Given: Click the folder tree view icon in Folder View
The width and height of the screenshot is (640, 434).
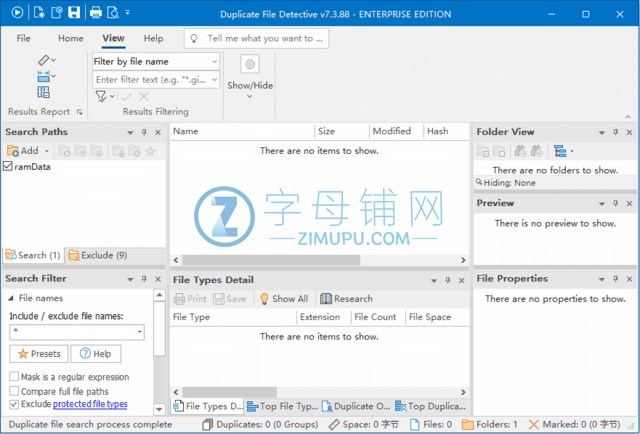Looking at the screenshot, I should click(x=560, y=151).
